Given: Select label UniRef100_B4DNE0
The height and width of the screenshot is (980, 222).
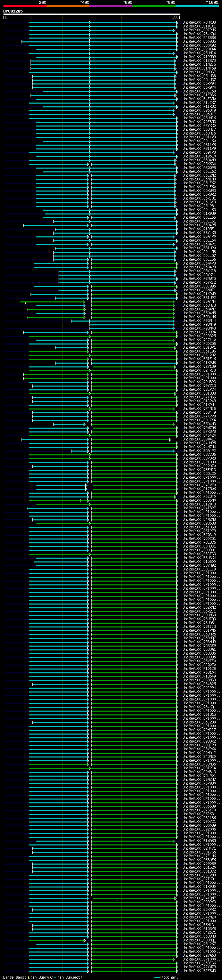Looking at the screenshot, I should click(x=199, y=756).
